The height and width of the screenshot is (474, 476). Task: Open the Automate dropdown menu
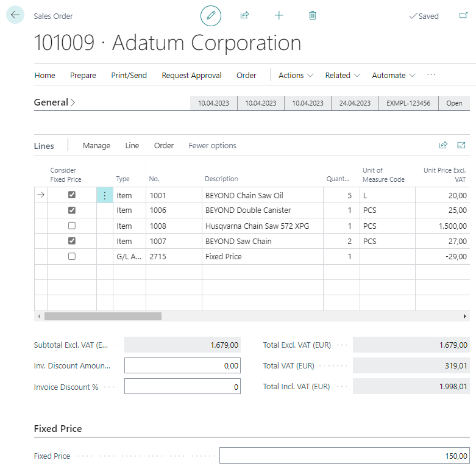point(394,76)
